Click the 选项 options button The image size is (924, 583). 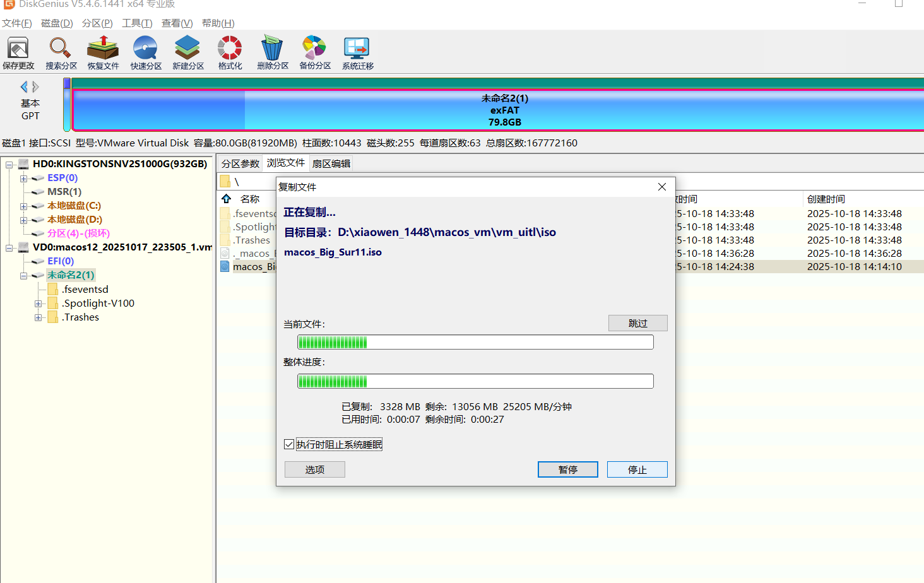click(315, 469)
